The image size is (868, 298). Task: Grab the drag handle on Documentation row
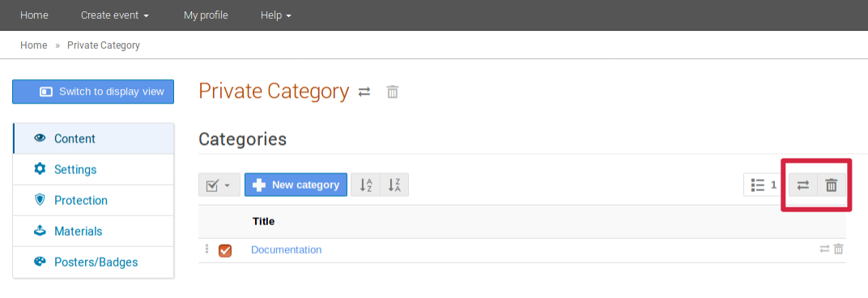(x=207, y=249)
